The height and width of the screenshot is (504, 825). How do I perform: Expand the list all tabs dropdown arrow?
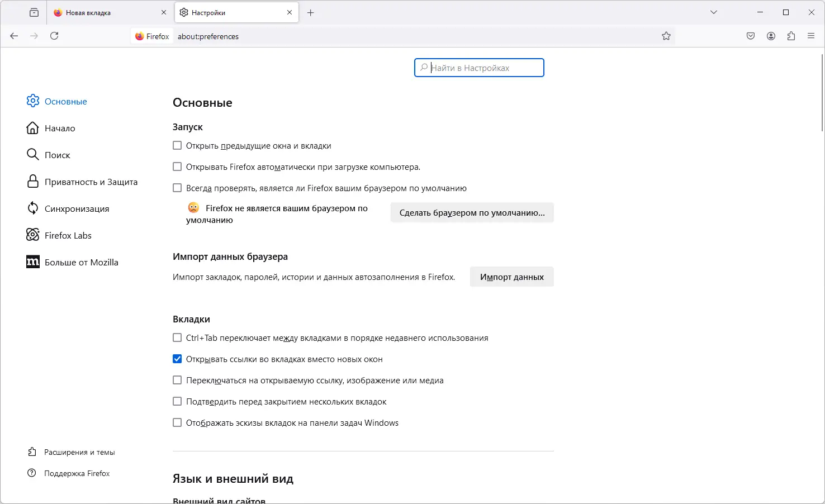point(714,12)
